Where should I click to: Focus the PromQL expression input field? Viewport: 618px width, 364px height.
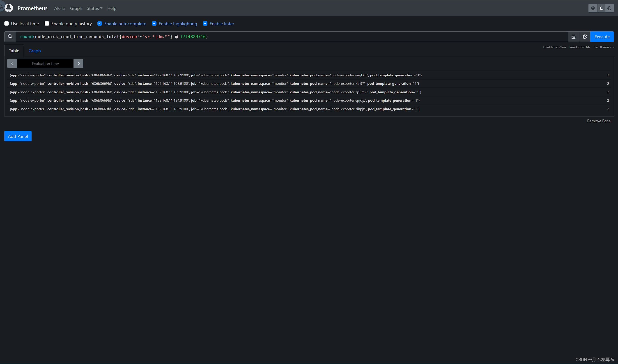tap(292, 37)
